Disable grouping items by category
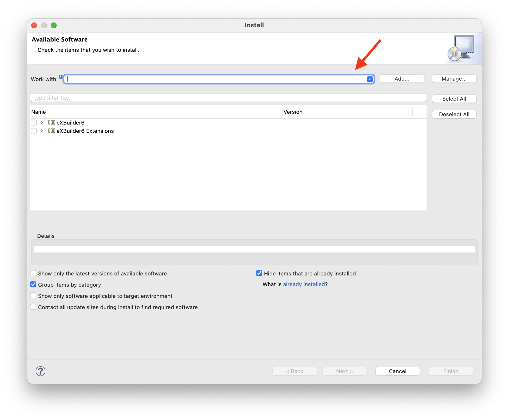Image resolution: width=509 pixels, height=420 pixels. [33, 284]
